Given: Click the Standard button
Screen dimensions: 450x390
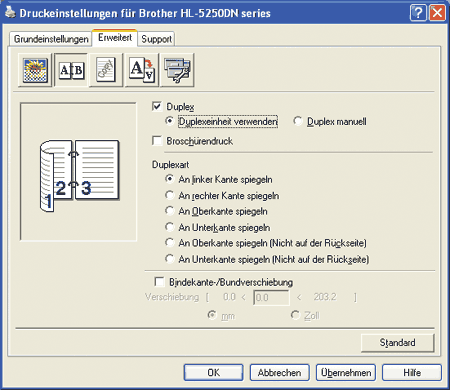Looking at the screenshot, I should [x=398, y=343].
